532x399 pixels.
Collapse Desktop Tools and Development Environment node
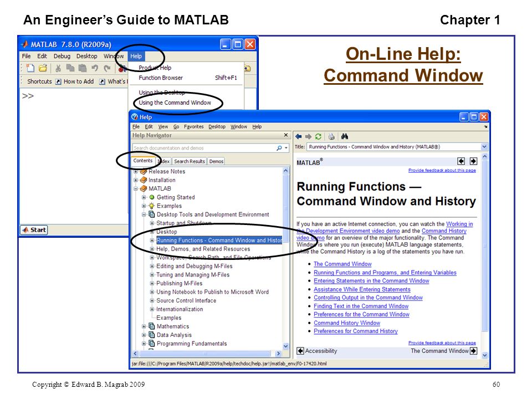click(144, 214)
